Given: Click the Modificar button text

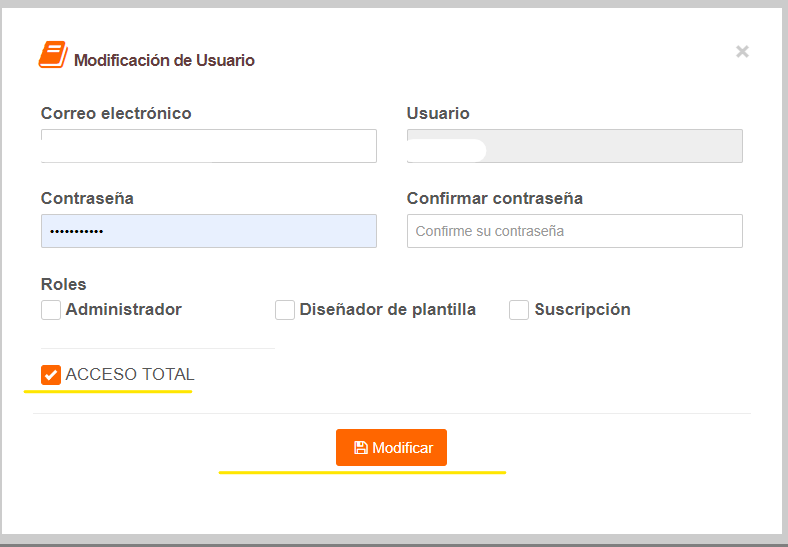Looking at the screenshot, I should point(403,448).
